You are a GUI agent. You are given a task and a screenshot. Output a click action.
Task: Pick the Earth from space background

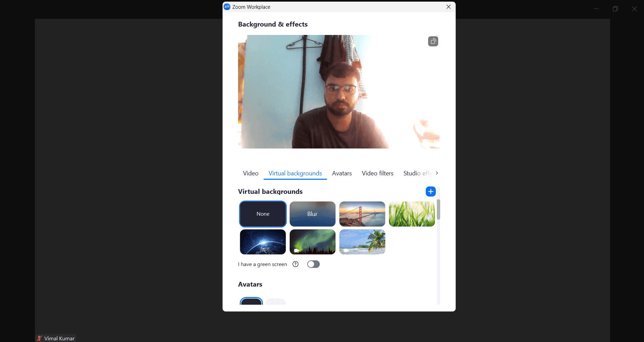(263, 242)
